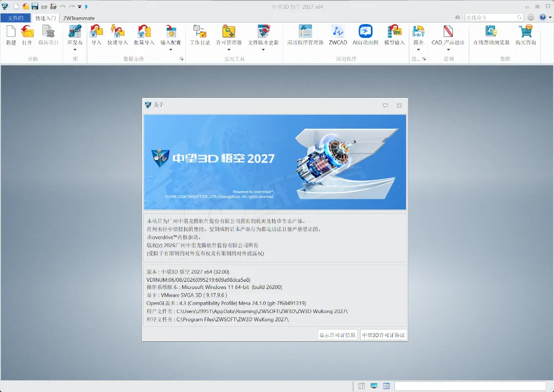Open the 在线帮助浏览器 online help browser
The height and width of the screenshot is (392, 554).
click(491, 35)
